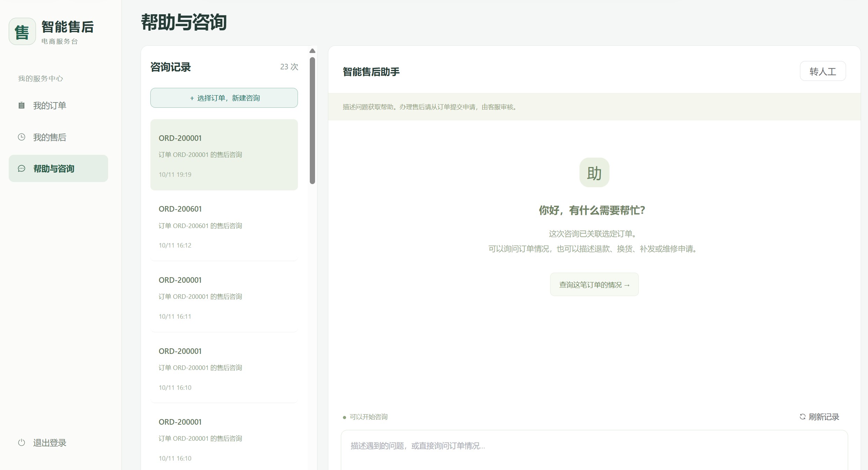This screenshot has height=470, width=868.
Task: Open 我的售后 in the sidebar
Action: click(58, 137)
